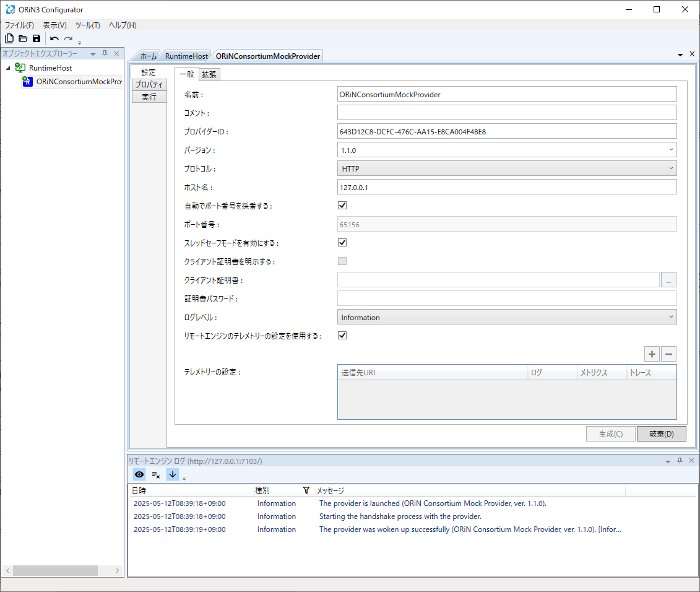Select the プロパティ side tab
The image size is (700, 592).
click(x=149, y=84)
